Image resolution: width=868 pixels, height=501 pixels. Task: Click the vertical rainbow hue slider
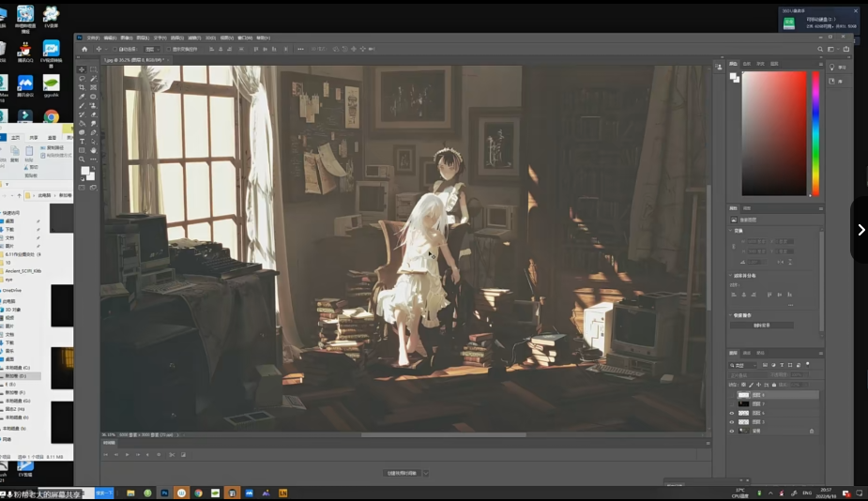[x=815, y=133]
